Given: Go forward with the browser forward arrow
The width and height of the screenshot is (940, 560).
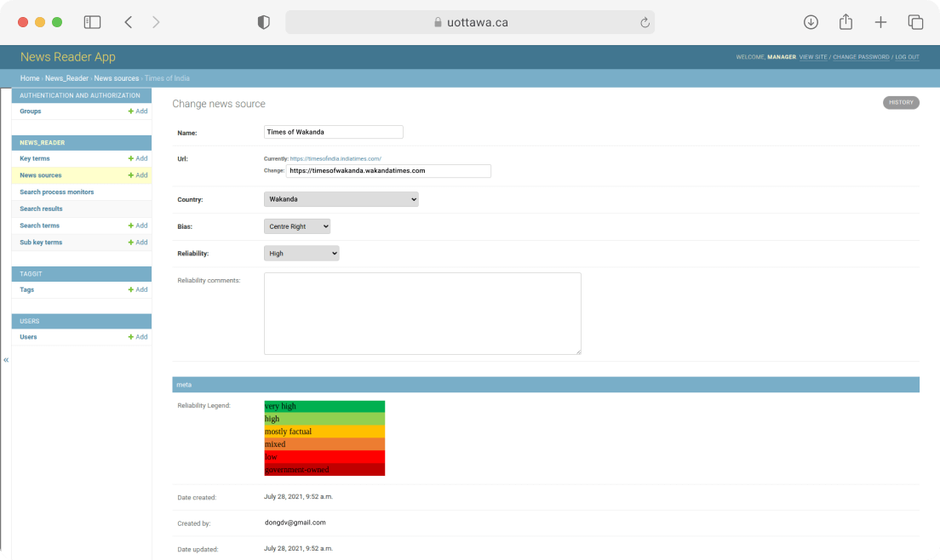Looking at the screenshot, I should coord(156,22).
